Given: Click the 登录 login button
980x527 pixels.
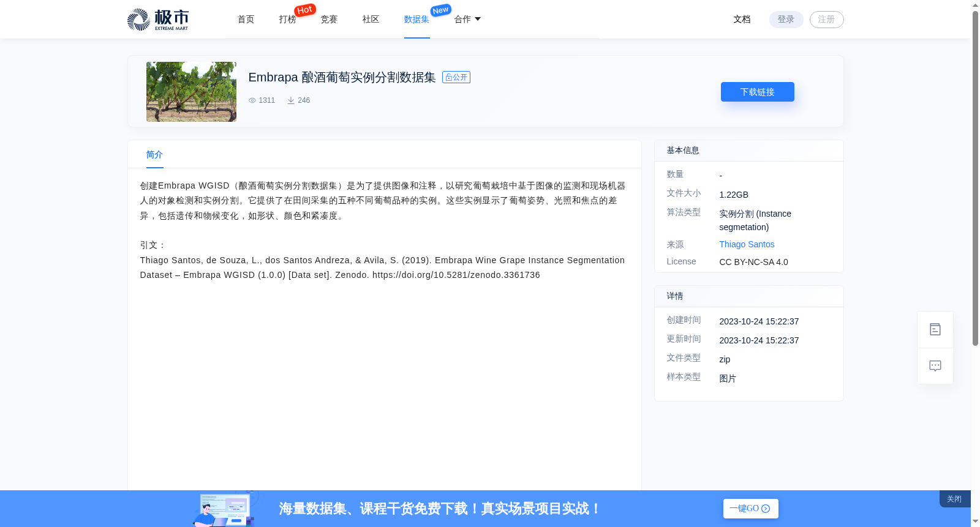Looking at the screenshot, I should (x=786, y=20).
